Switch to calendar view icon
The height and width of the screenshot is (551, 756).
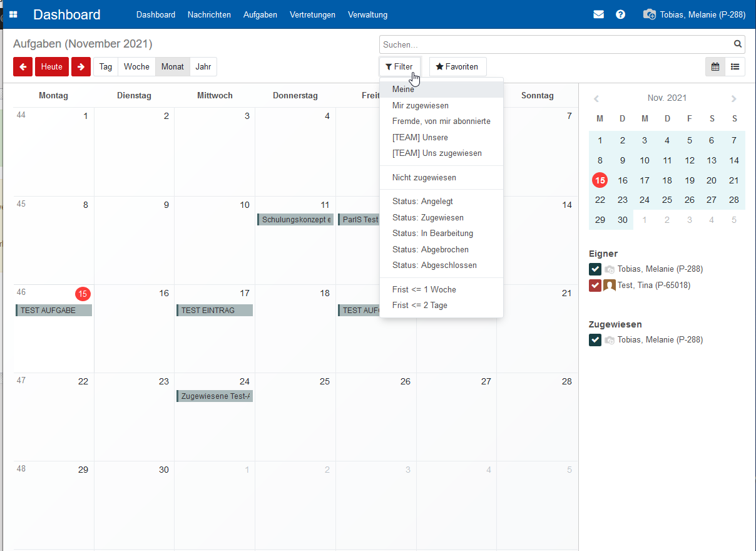point(715,66)
